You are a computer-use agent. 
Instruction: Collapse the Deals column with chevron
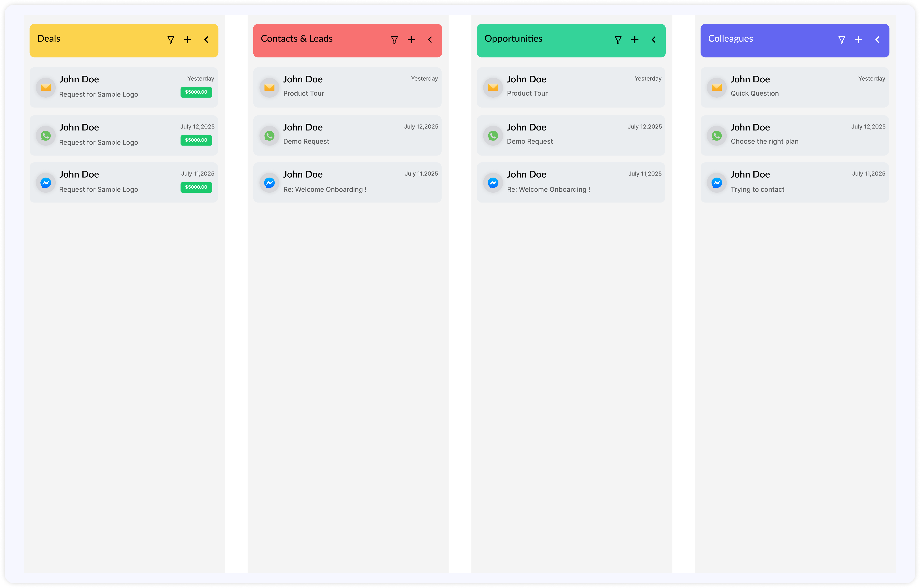pos(206,40)
